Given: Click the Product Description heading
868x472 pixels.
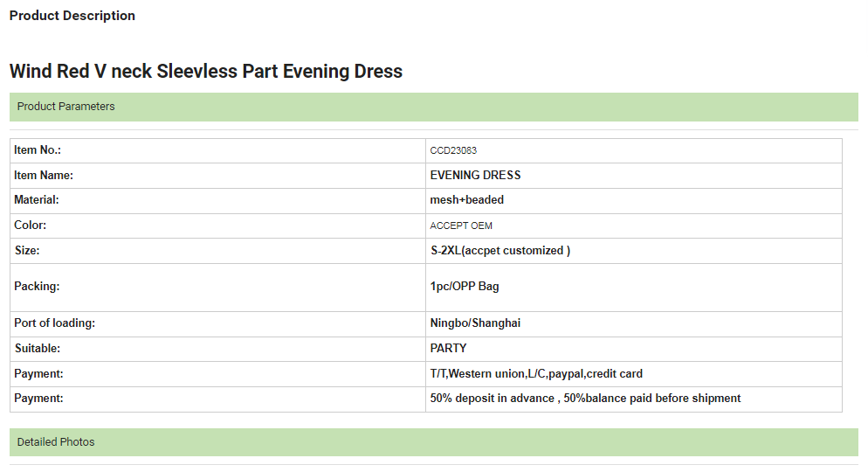Looking at the screenshot, I should (x=72, y=16).
